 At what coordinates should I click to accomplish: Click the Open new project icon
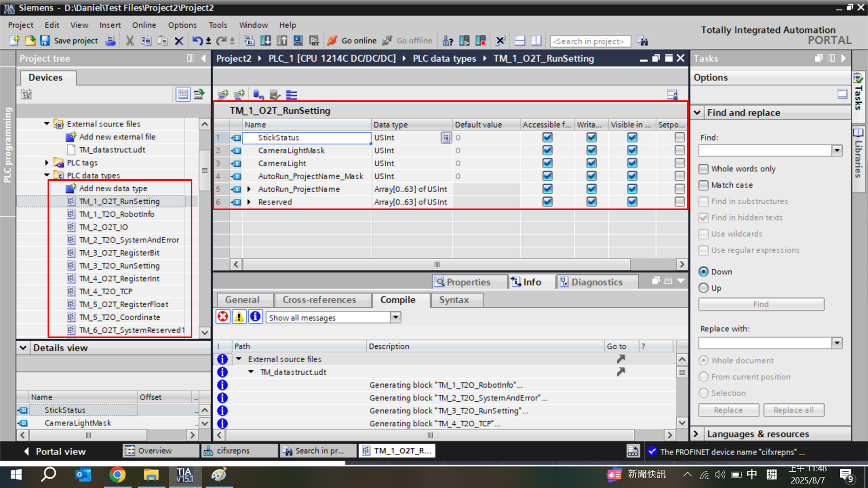pos(30,40)
